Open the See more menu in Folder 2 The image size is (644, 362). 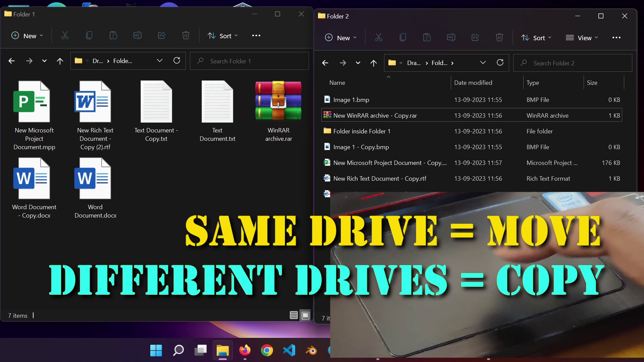click(x=616, y=38)
